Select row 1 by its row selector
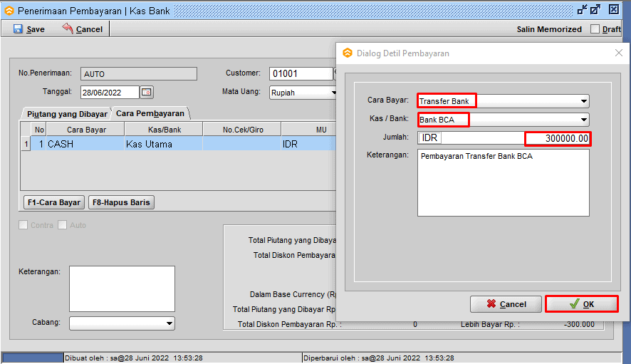The height and width of the screenshot is (364, 631). pos(26,144)
